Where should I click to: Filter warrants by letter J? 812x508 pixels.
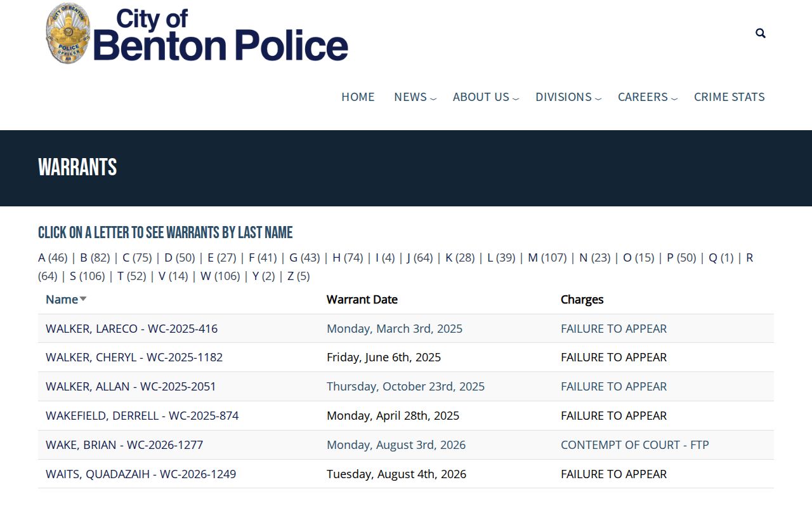[409, 258]
